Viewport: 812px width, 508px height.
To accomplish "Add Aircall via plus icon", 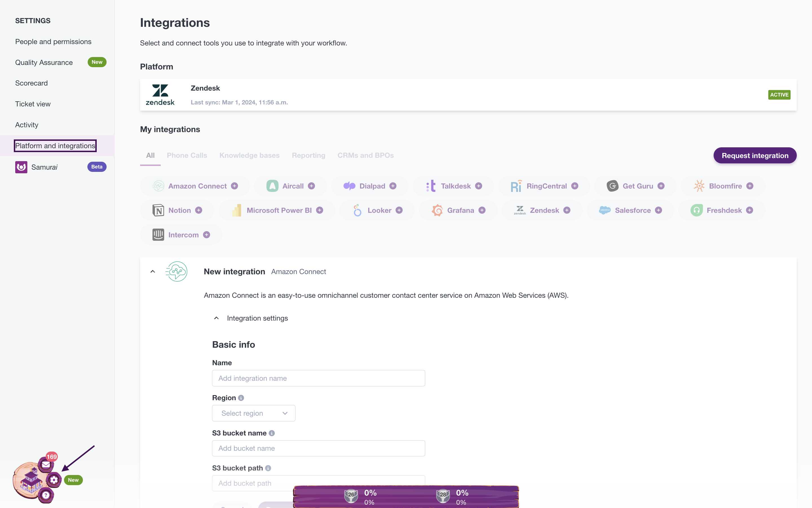I will coord(311,186).
